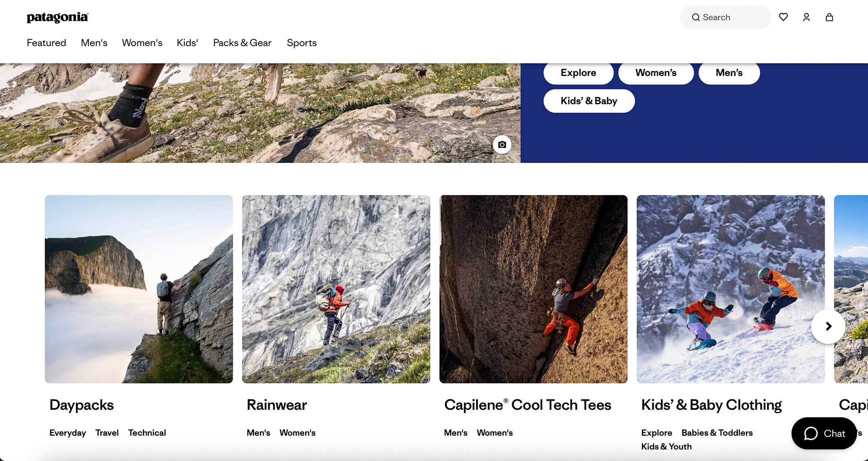Open the shopping bag icon
Image resolution: width=868 pixels, height=461 pixels.
coord(830,17)
